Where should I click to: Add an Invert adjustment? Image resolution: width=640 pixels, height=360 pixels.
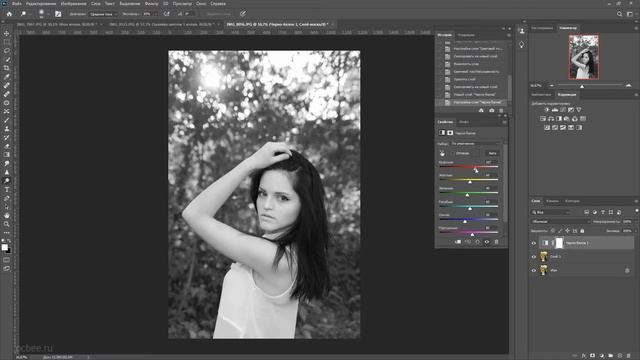(547, 128)
